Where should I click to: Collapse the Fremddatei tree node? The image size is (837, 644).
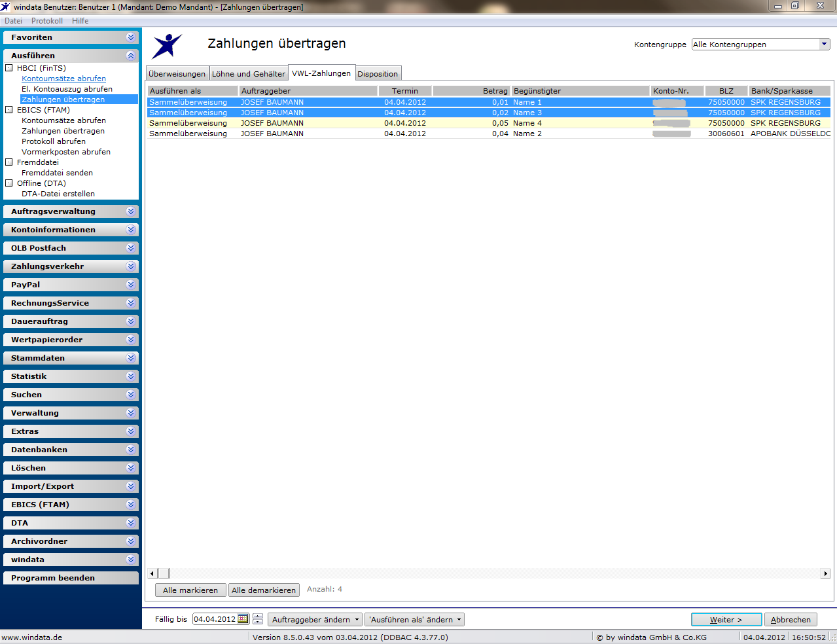tap(9, 162)
